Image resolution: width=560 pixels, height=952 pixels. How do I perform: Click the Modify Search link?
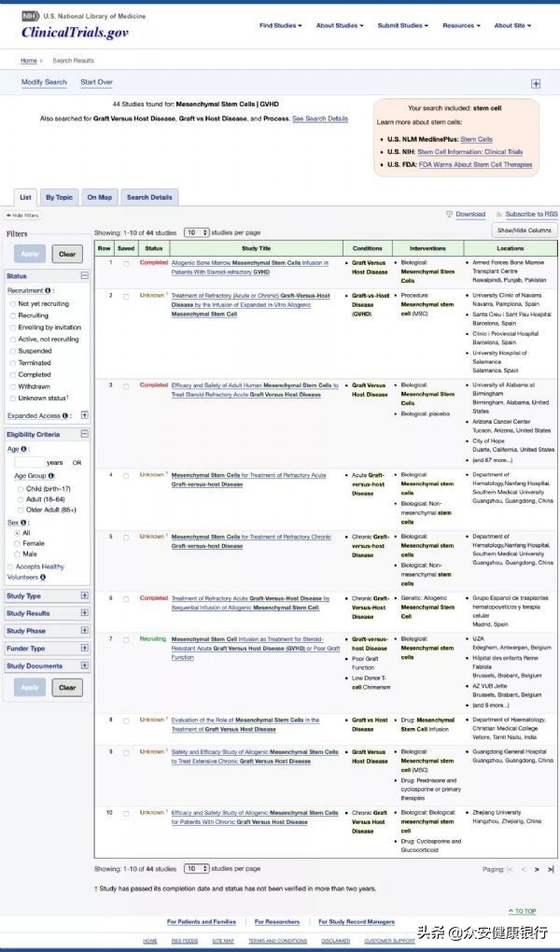coord(44,82)
